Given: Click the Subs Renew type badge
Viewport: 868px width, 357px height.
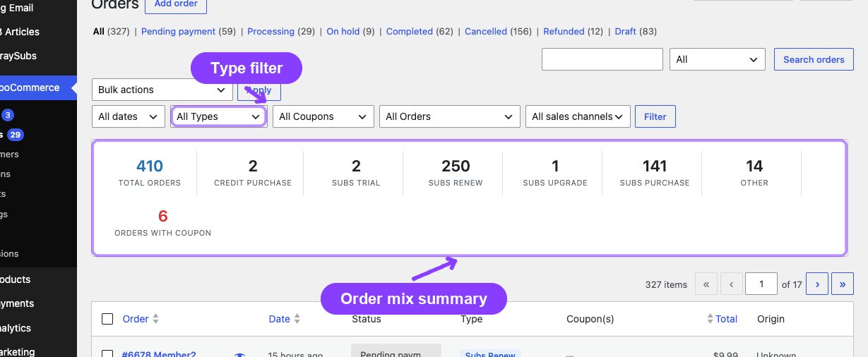Looking at the screenshot, I should (x=490, y=353).
